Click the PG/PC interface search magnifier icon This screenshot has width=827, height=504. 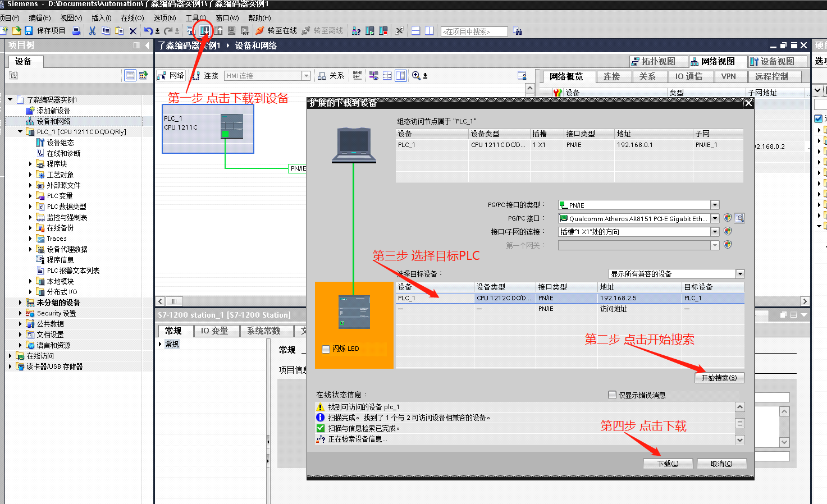(739, 218)
